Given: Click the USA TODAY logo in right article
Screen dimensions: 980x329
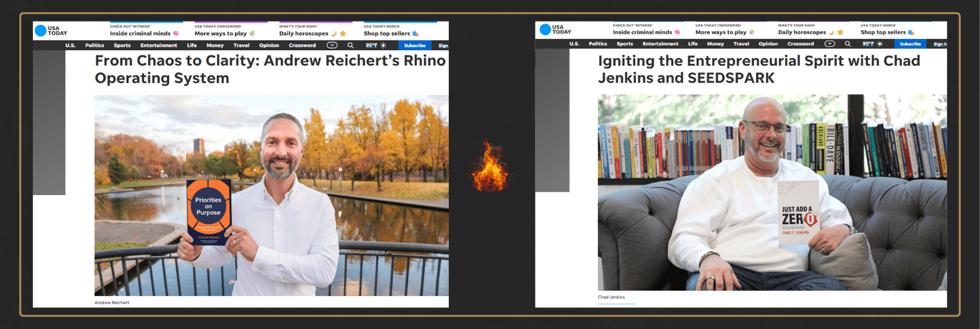Looking at the screenshot, I should [x=555, y=29].
